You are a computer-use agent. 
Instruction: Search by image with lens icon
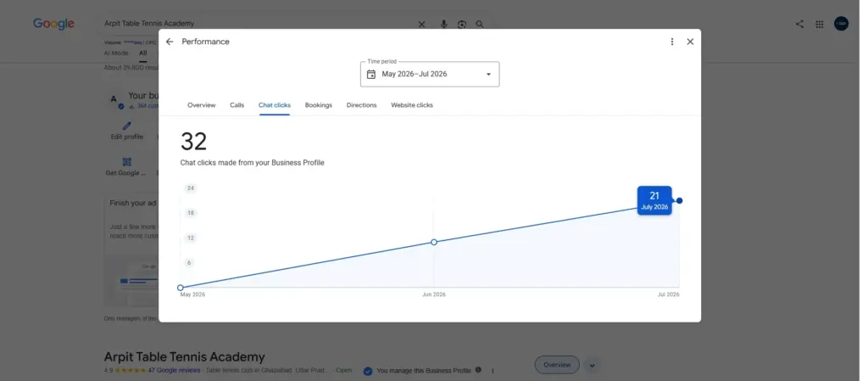click(462, 25)
